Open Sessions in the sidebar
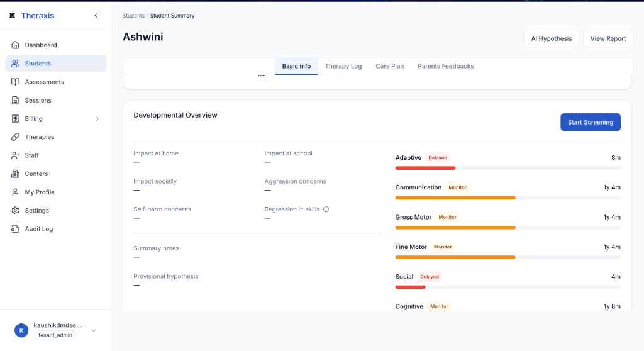 56,100
